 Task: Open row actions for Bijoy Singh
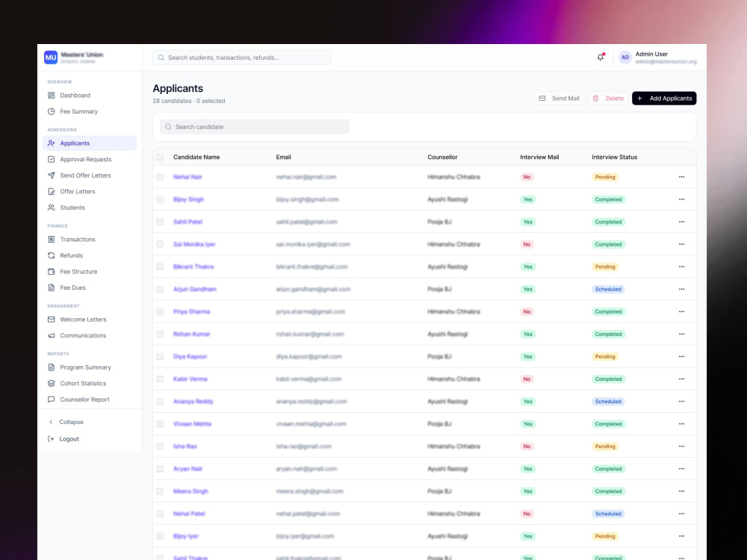point(682,199)
